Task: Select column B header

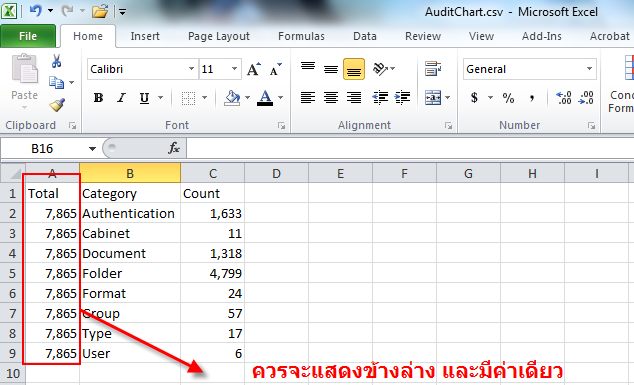Action: [130, 173]
